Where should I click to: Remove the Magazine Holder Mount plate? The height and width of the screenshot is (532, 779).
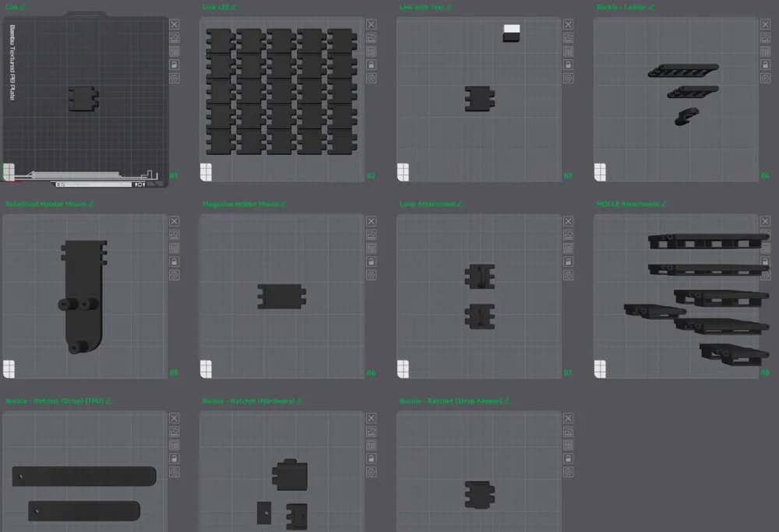pyautogui.click(x=371, y=221)
